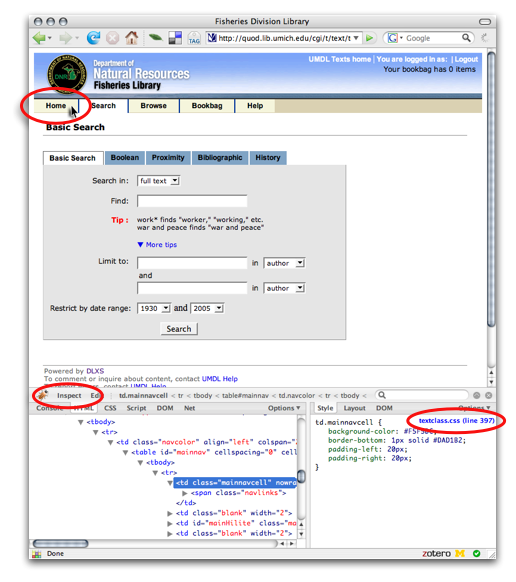Open the 'Search in' full text dropdown
The image size is (516, 582).
[159, 181]
